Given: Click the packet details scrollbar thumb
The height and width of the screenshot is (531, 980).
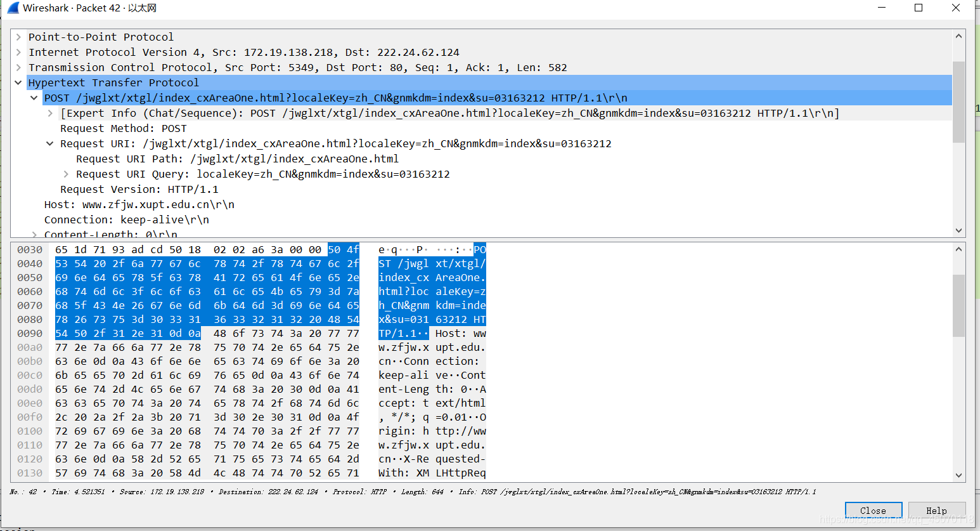Looking at the screenshot, I should (x=958, y=102).
